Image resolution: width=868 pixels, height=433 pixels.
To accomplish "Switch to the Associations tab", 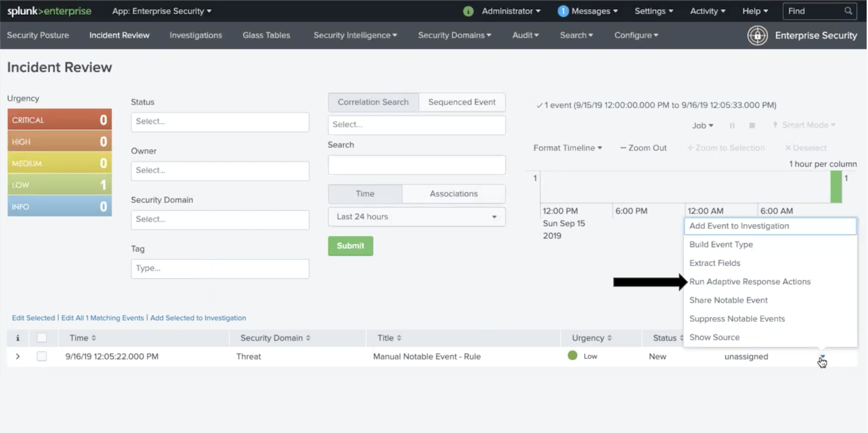I will (x=453, y=193).
